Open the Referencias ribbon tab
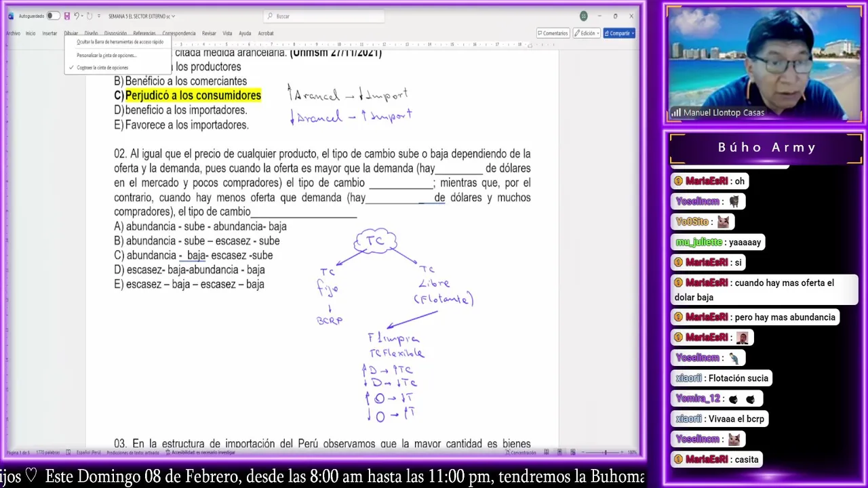Viewport: 868px width, 488px height. (x=144, y=33)
